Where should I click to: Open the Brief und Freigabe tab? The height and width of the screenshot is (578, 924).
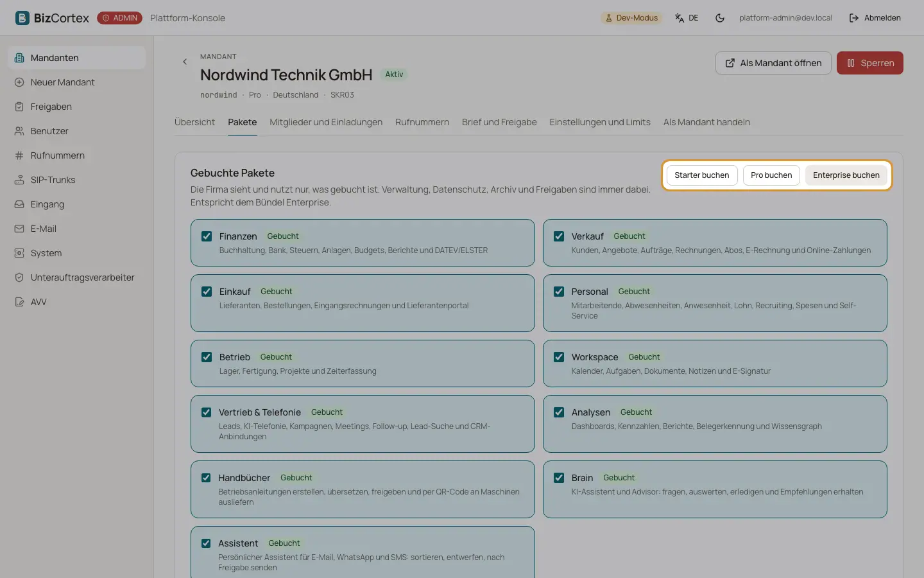pos(499,122)
